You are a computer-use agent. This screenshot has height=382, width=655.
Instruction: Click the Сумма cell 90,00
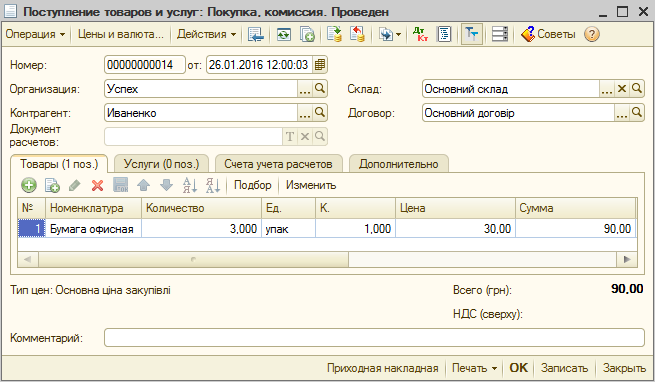coord(576,229)
